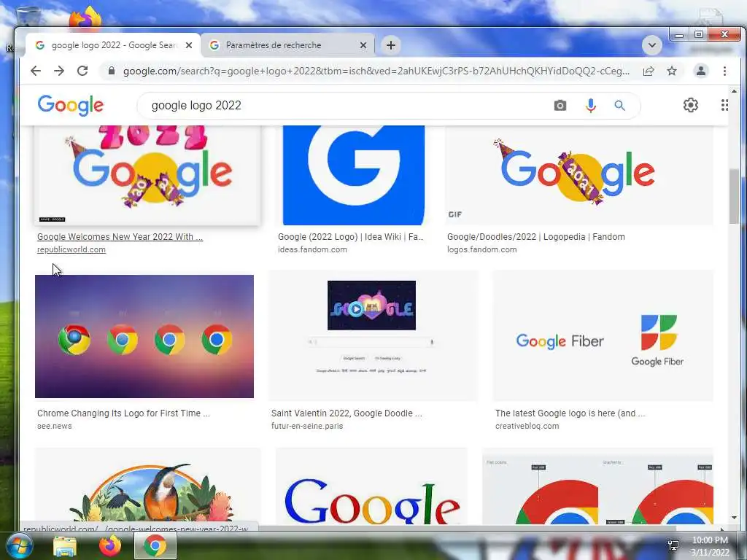Select the Logopedia GIF doodle thumbnail

(578, 175)
